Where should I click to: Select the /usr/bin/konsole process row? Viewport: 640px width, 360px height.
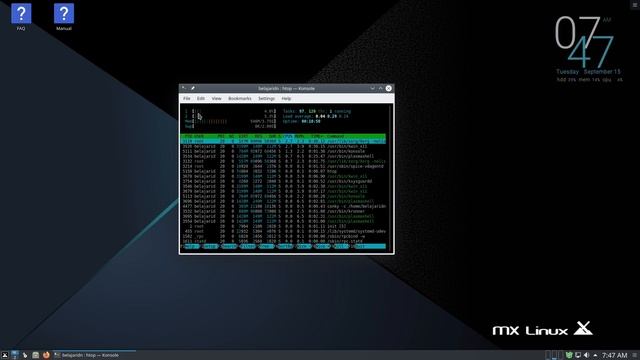pyautogui.click(x=283, y=151)
